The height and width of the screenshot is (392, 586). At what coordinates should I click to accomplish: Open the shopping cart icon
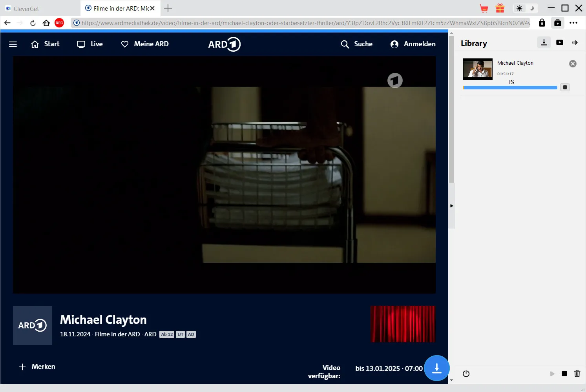tap(484, 8)
